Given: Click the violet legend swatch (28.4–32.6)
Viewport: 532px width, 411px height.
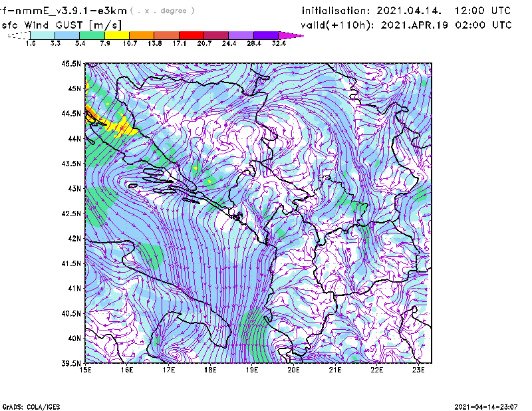Looking at the screenshot, I should 265,35.
